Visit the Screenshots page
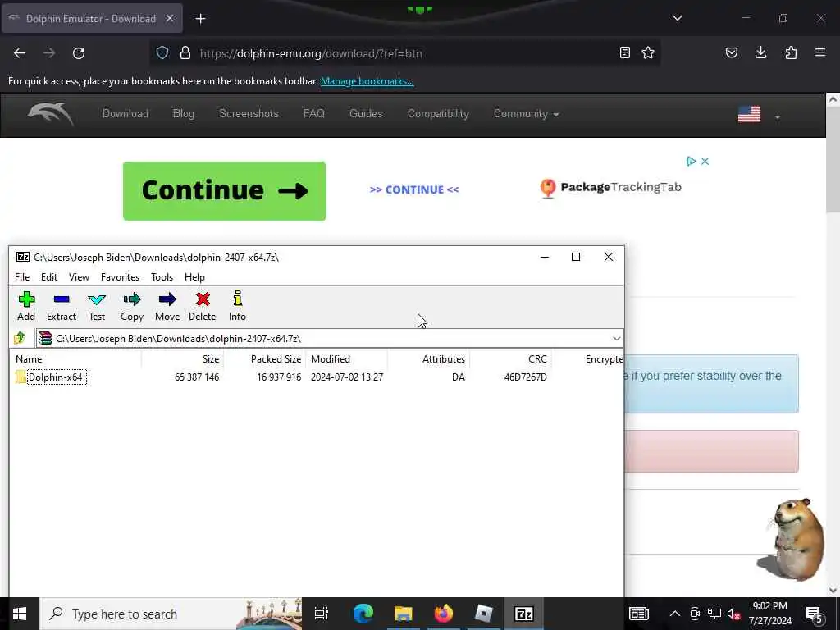 (249, 113)
